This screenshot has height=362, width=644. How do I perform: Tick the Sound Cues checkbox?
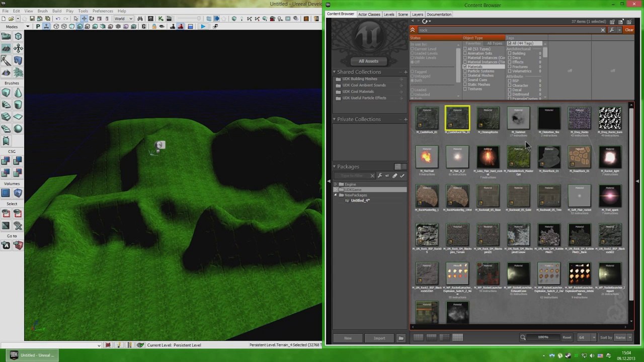pyautogui.click(x=465, y=80)
